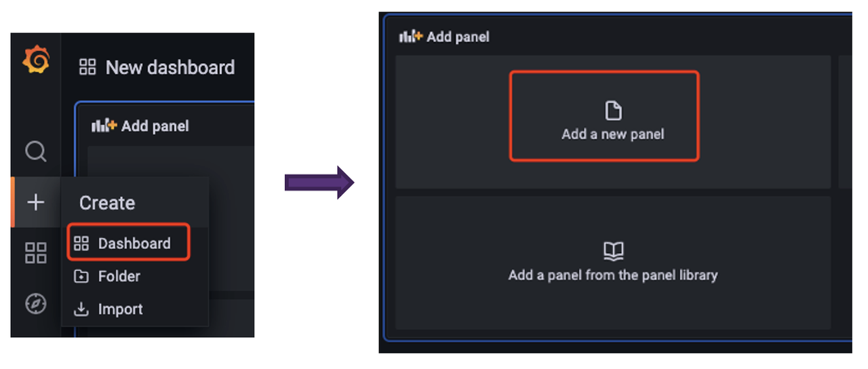The width and height of the screenshot is (868, 369).
Task: Click the file icon above Add a new panel
Action: pyautogui.click(x=613, y=111)
